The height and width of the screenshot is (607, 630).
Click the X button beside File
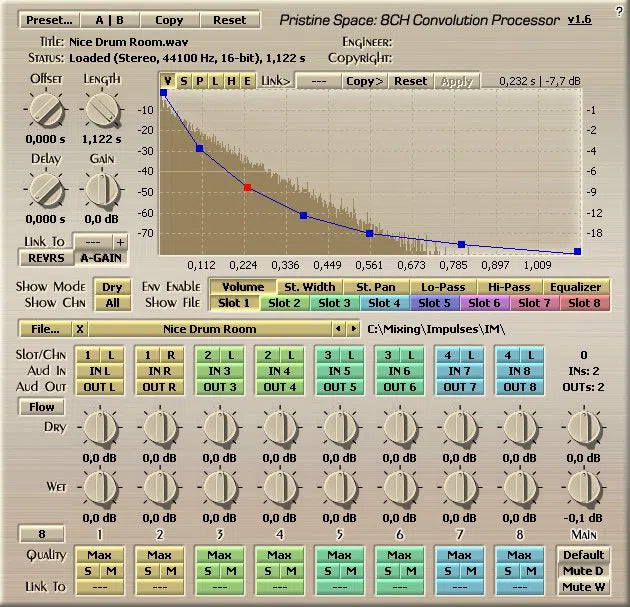pos(81,328)
